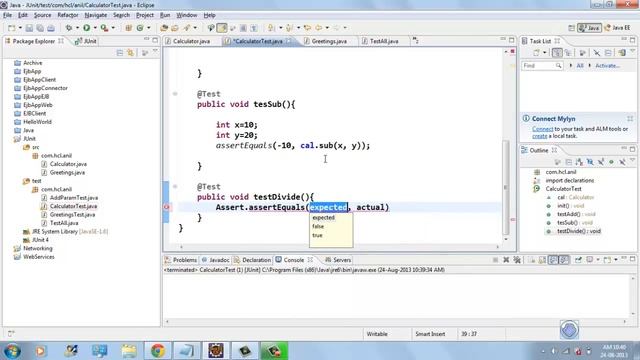Toggle Mark Occurrences highlighted toolbar button
The image size is (640, 360).
(x=222, y=28)
